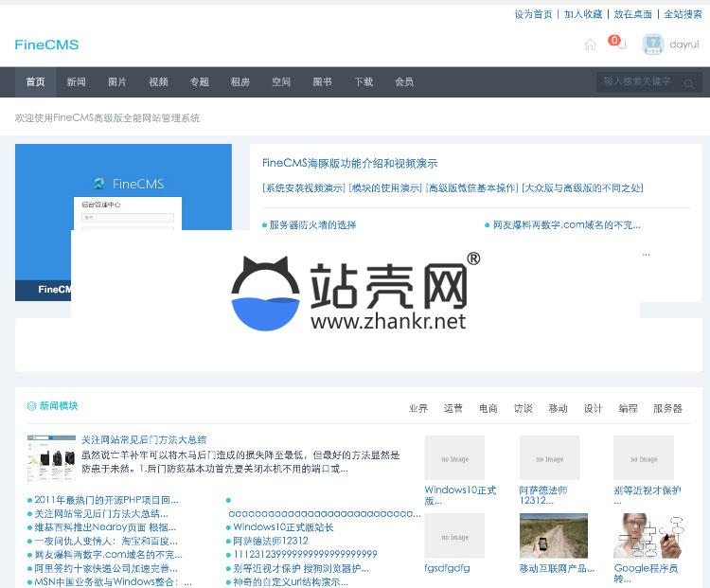Click the 设为首页 link at top
The height and width of the screenshot is (588, 710).
click(x=533, y=14)
